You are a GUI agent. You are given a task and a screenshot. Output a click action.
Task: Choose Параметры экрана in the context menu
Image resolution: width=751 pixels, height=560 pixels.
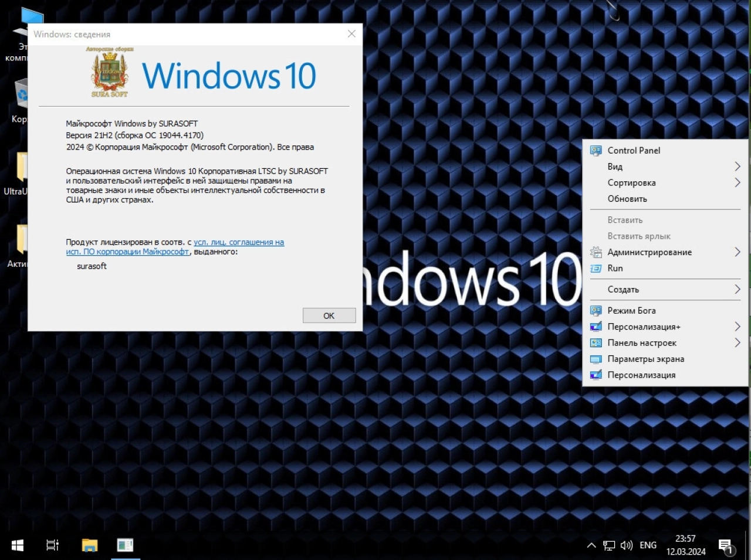click(665, 359)
